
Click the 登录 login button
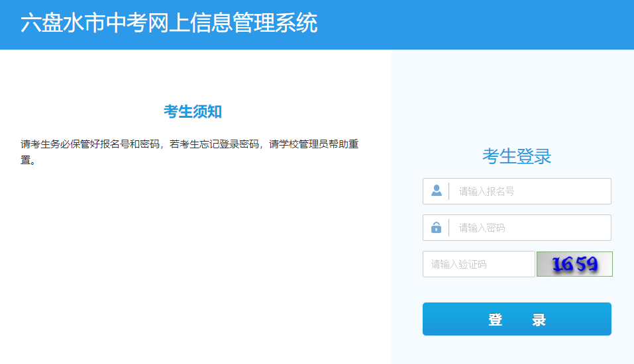(x=517, y=319)
